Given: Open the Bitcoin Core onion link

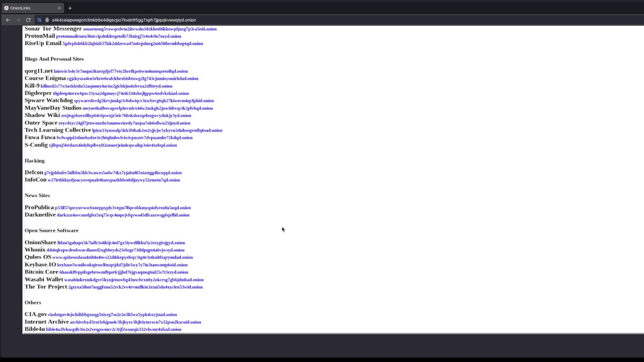Looking at the screenshot, I should [124, 273].
